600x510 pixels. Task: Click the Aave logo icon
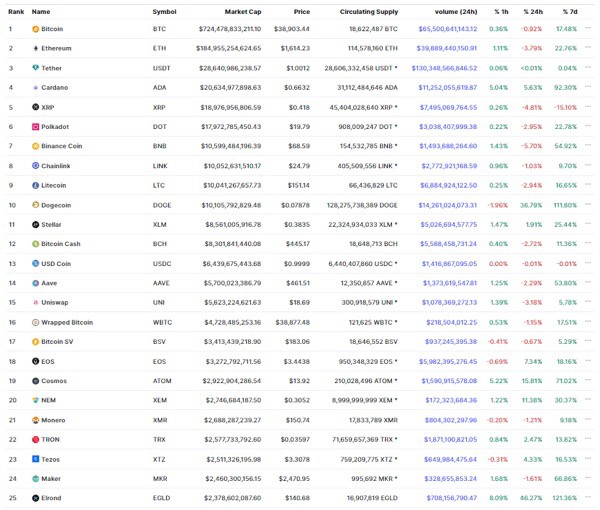coord(36,283)
